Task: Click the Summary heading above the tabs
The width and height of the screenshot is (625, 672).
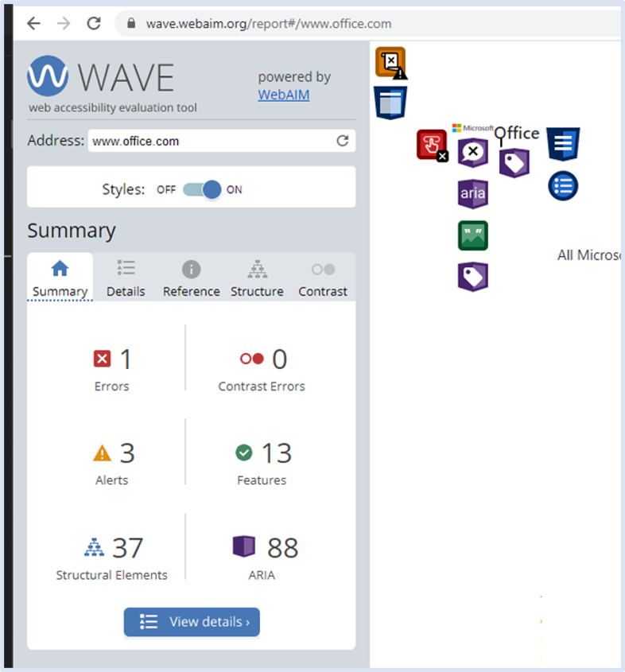Action: pos(72,231)
